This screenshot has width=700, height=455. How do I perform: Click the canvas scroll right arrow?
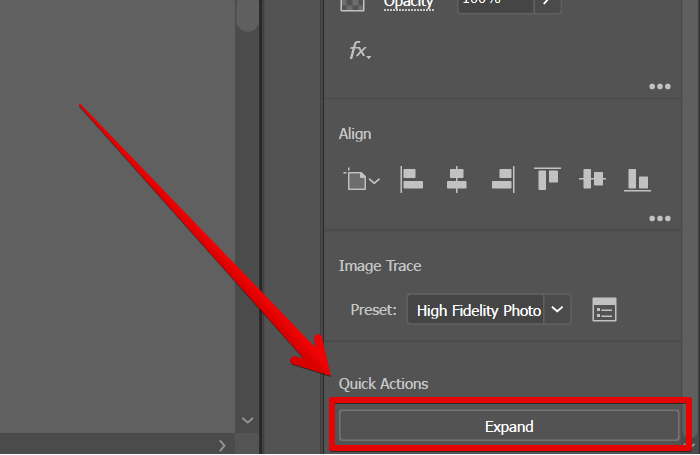coord(222,445)
